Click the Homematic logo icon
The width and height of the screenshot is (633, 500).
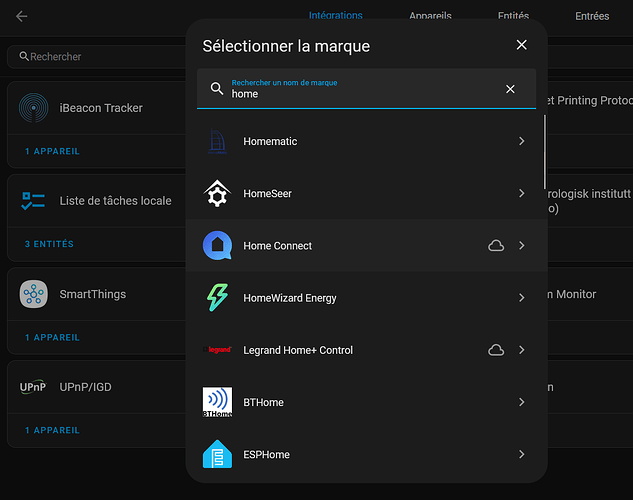pos(217,141)
